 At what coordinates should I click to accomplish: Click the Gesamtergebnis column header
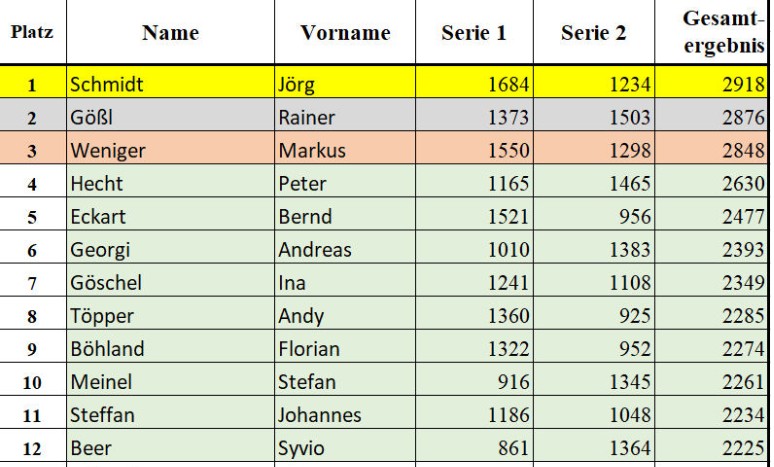coord(715,33)
